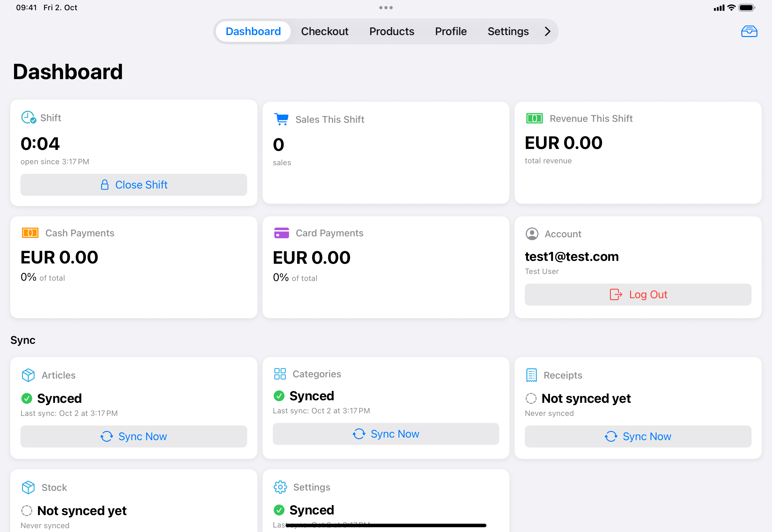Click the Account person icon

(x=532, y=234)
